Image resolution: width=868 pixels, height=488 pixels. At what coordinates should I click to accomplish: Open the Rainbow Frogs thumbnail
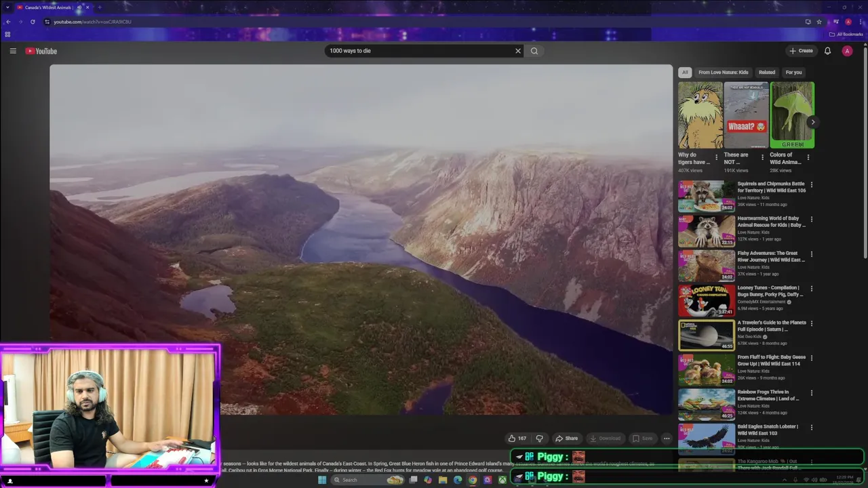coord(707,404)
